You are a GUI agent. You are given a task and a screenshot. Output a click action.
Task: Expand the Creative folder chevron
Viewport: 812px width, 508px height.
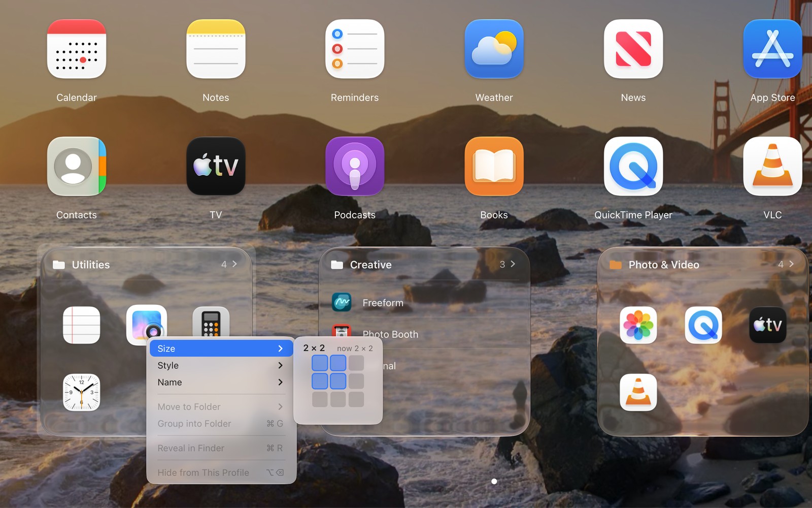point(513,264)
